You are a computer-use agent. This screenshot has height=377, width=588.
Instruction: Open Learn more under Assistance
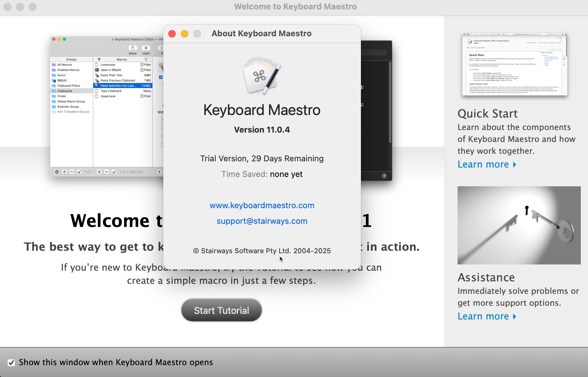pos(487,316)
